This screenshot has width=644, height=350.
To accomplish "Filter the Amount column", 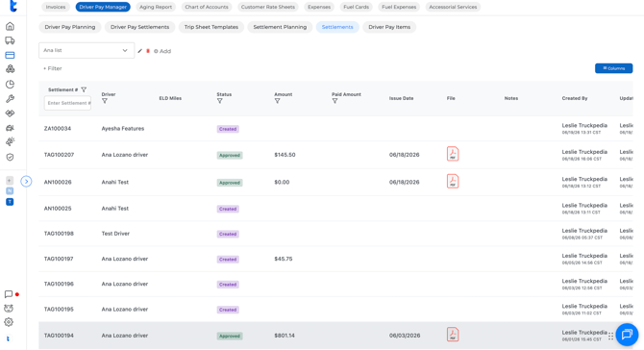I will (x=277, y=101).
